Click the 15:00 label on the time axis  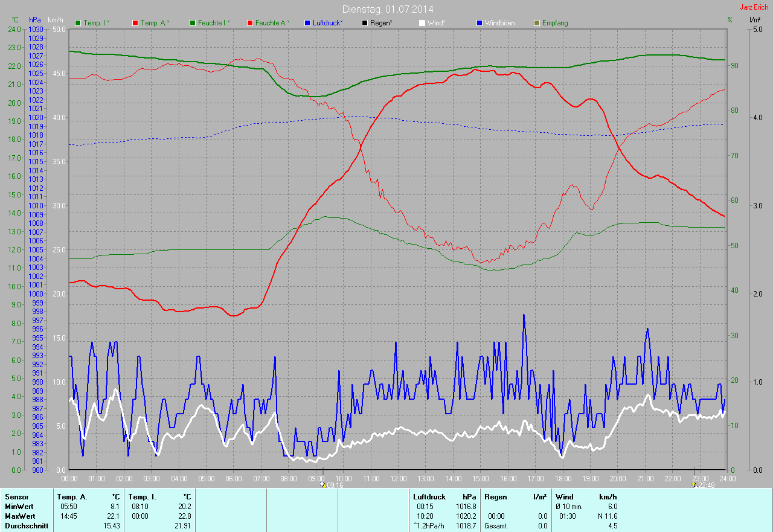click(x=481, y=478)
